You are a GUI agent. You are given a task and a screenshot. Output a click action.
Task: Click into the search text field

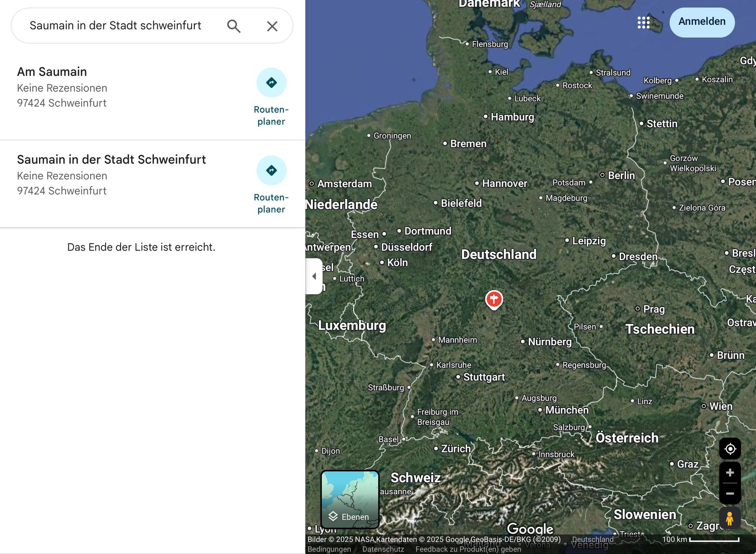click(x=115, y=26)
